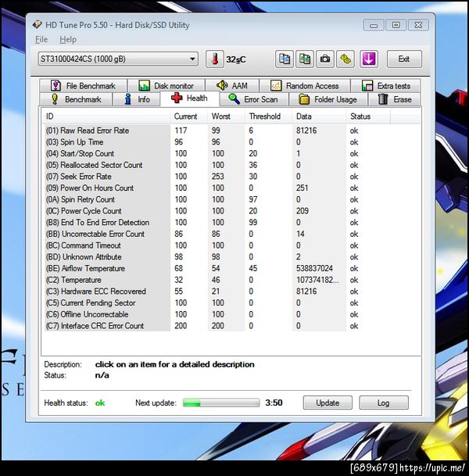This screenshot has width=469, height=476.
Task: Switch to the Disk monitor tab
Action: [166, 86]
